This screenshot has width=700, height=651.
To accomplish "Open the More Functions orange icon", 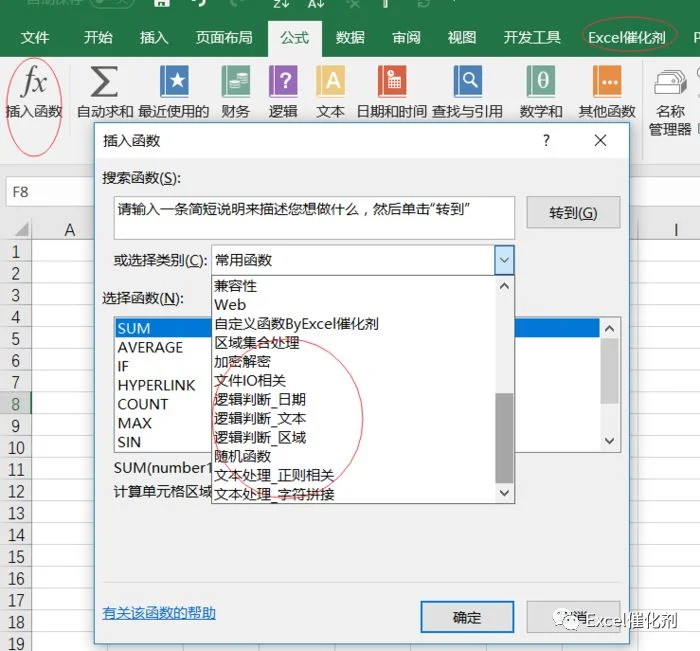I will (607, 81).
